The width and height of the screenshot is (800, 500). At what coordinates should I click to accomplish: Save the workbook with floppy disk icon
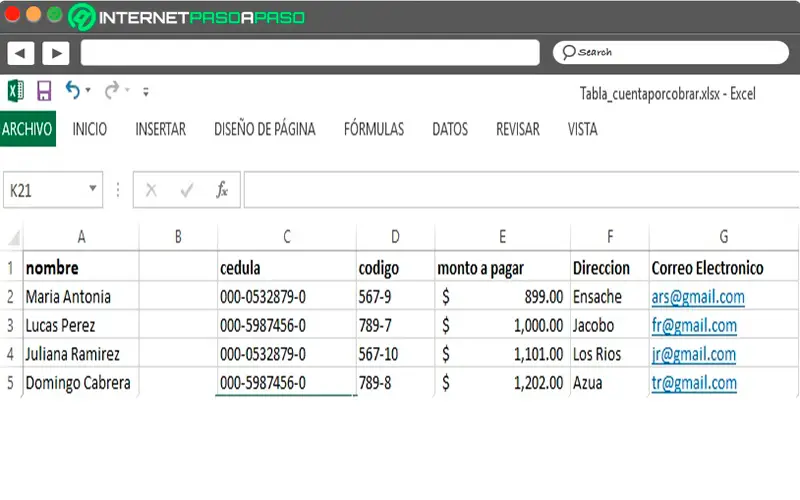44,91
